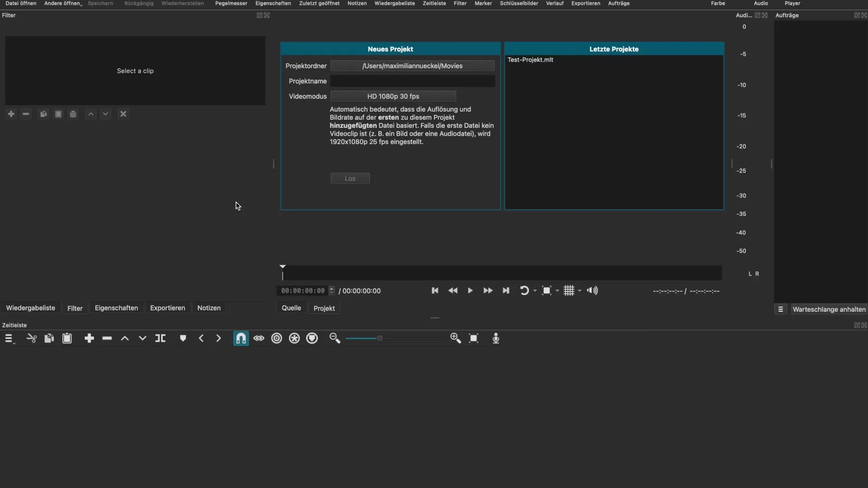
Task: Select the Quelle player tab
Action: click(x=291, y=308)
